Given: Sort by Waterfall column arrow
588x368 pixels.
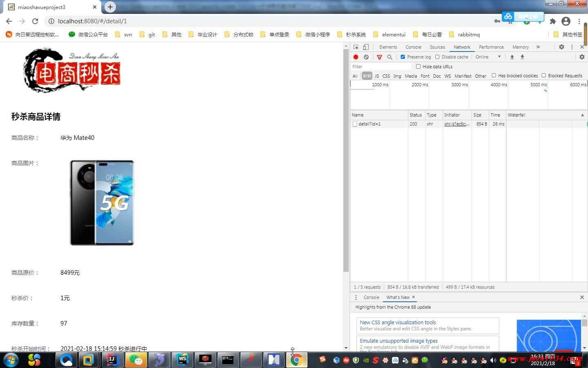Looking at the screenshot, I should [x=582, y=115].
